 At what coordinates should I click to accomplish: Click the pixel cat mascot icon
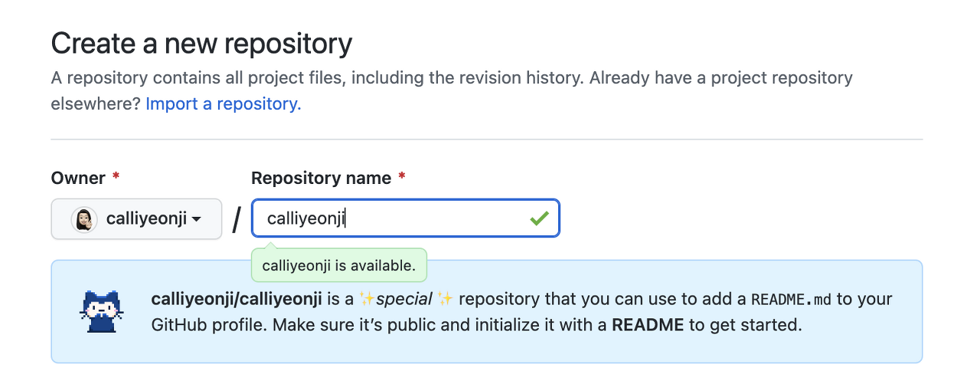click(102, 311)
